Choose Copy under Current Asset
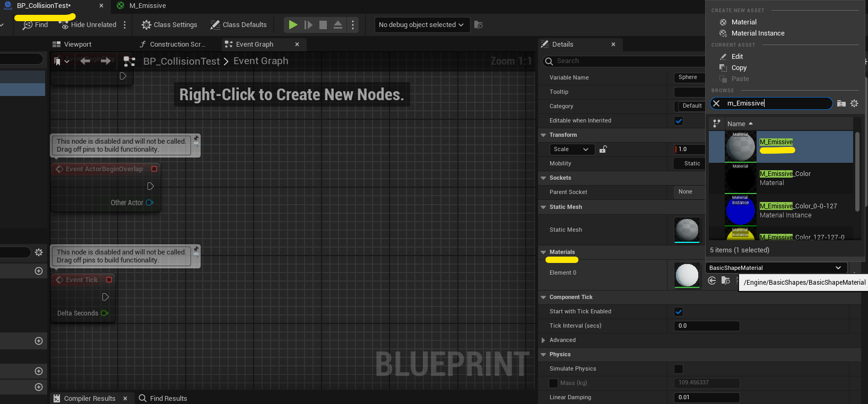Screen dimensions: 868x404 point(738,68)
